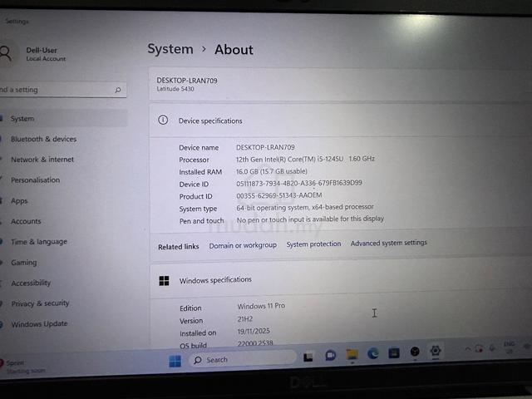Click the Device specifications info icon
532x399 pixels.
click(x=163, y=120)
